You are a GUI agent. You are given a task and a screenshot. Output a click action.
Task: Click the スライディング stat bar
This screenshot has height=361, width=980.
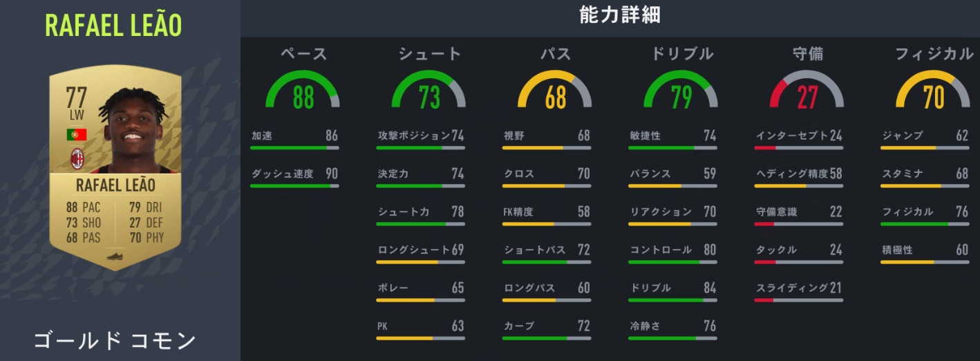click(x=799, y=300)
